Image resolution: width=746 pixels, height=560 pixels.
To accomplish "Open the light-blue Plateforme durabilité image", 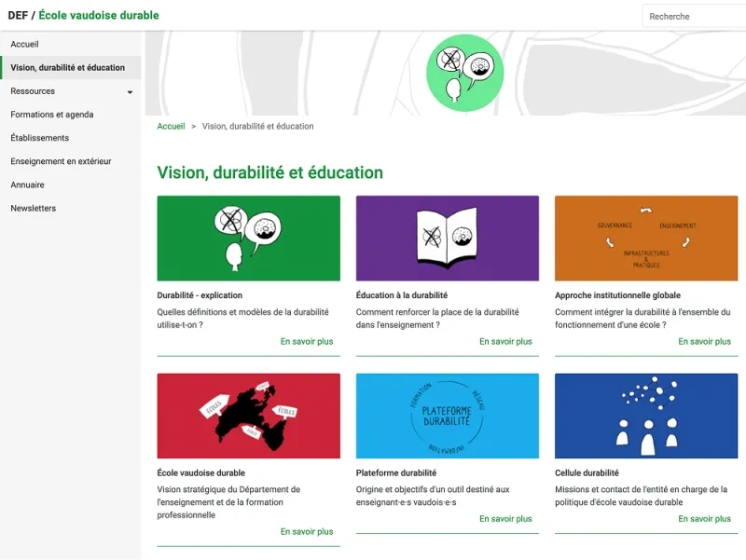I will coord(448,416).
